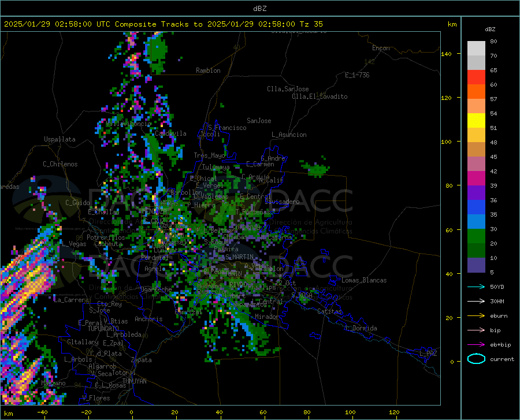The height and width of the screenshot is (420, 520).
Task: Click the 'Potrerillos' map label
Action: tap(106, 237)
